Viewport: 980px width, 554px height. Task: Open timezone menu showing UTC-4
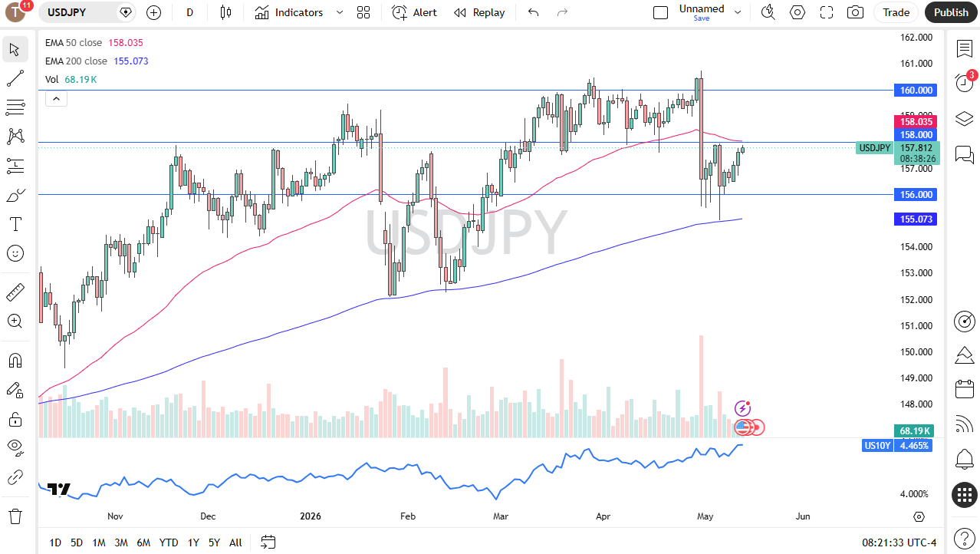[x=899, y=542]
